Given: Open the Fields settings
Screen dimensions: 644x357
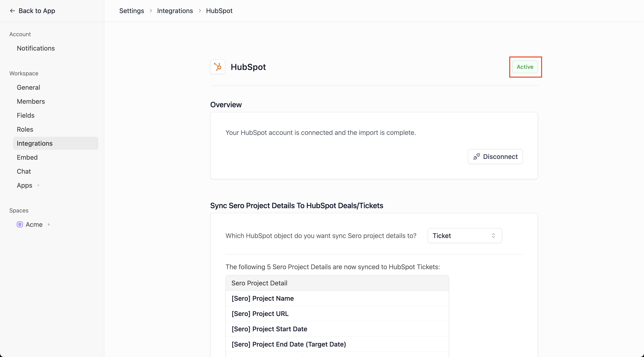Looking at the screenshot, I should 26,115.
